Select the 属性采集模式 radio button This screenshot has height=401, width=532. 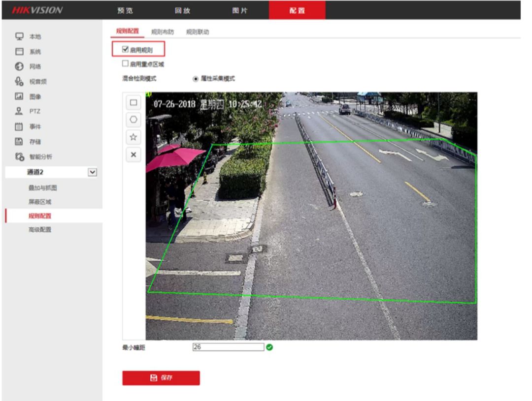click(x=196, y=78)
